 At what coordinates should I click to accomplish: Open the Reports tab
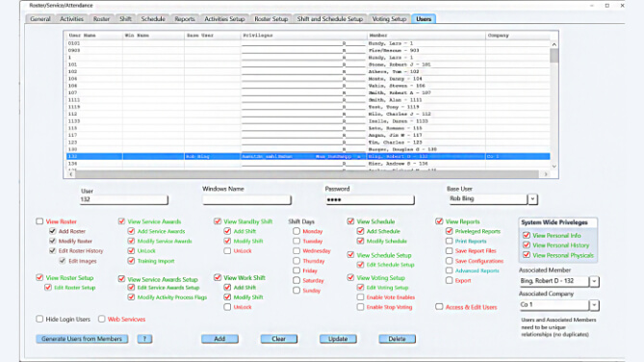coord(185,19)
